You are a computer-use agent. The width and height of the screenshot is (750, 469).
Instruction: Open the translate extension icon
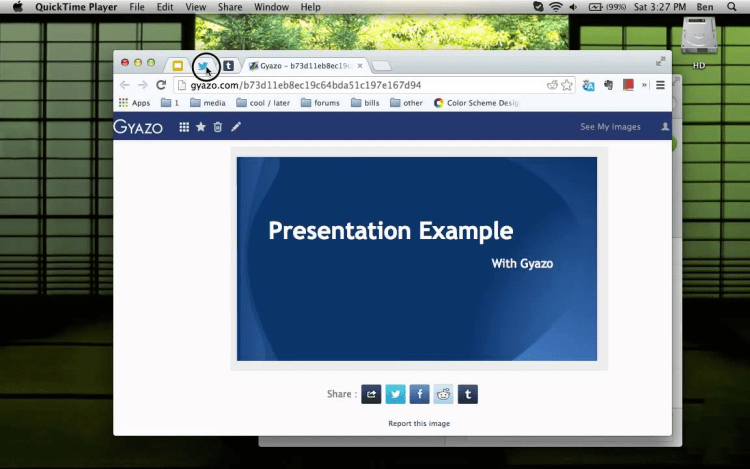[x=588, y=86]
